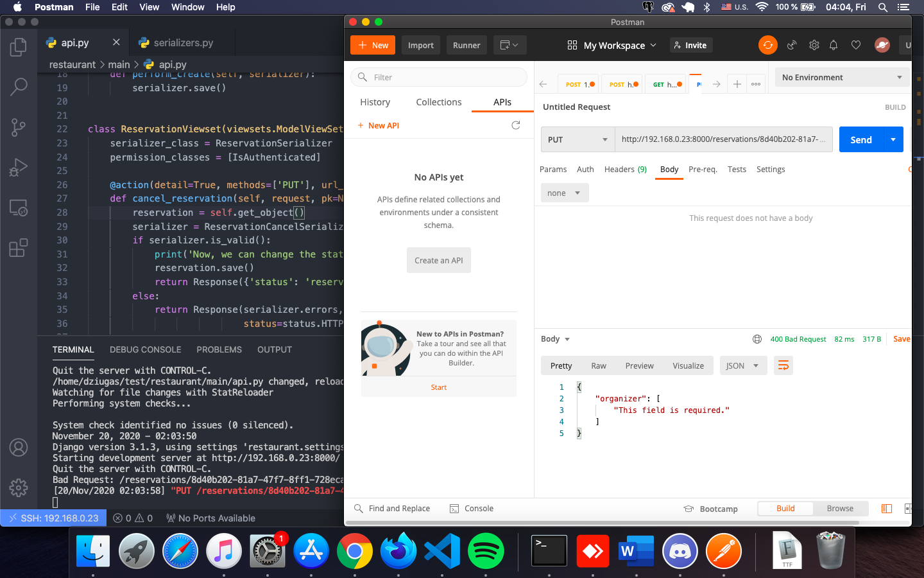Open the request tabs options ellipsis

756,84
